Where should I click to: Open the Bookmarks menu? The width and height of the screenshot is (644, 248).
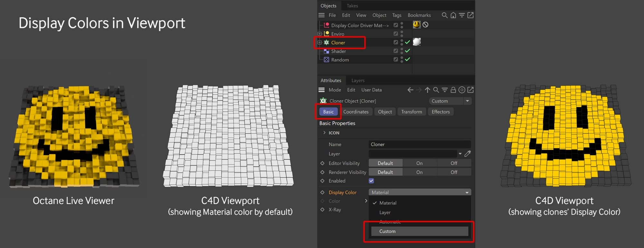[419, 15]
